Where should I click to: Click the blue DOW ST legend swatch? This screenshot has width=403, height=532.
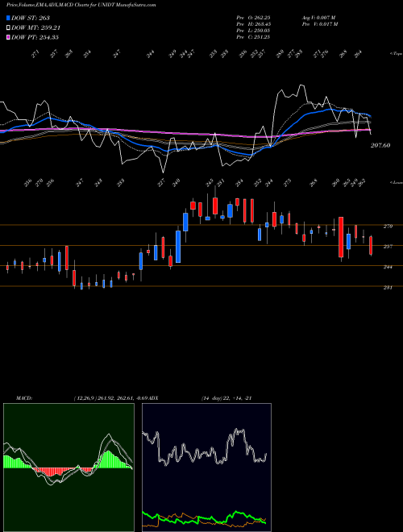tap(8, 18)
